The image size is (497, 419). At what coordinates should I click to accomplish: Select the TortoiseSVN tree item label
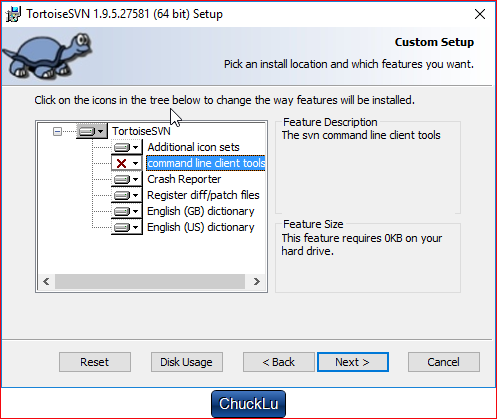point(141,131)
